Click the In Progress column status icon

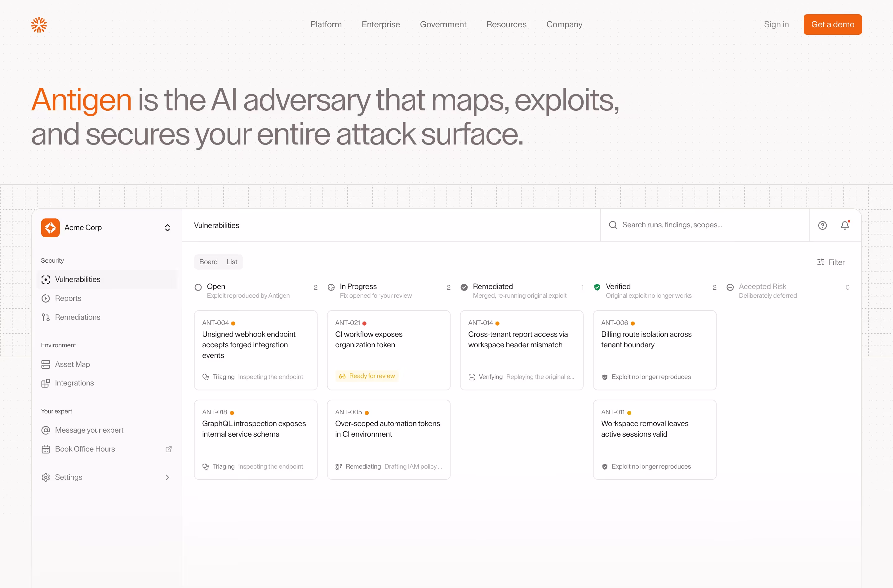pyautogui.click(x=331, y=287)
